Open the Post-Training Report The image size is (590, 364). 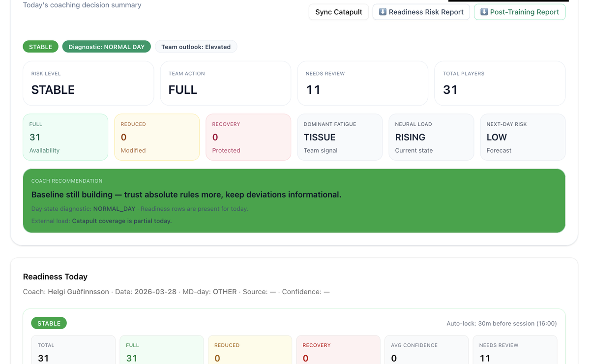[520, 12]
